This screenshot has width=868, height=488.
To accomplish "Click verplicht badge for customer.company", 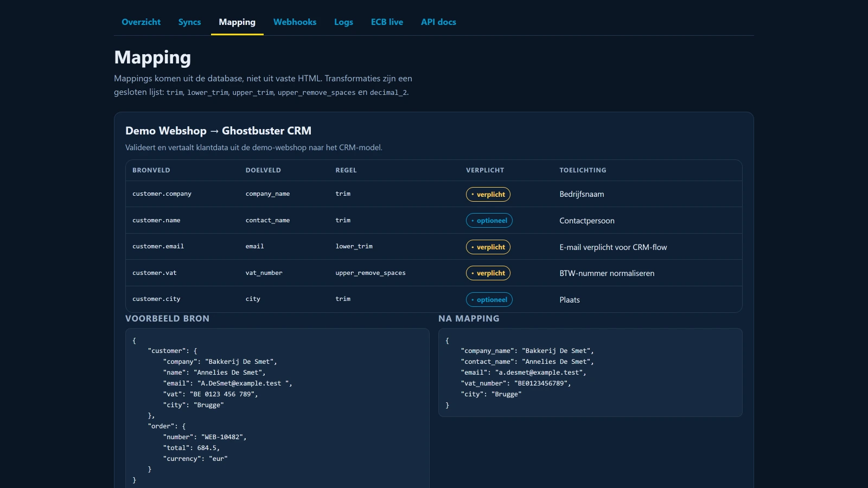I will tap(488, 194).
